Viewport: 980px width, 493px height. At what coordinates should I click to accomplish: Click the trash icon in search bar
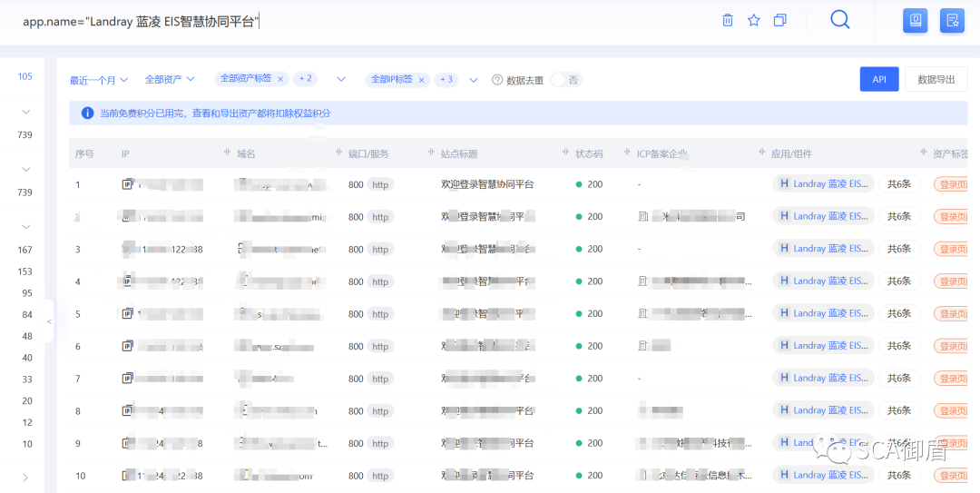pyautogui.click(x=728, y=20)
